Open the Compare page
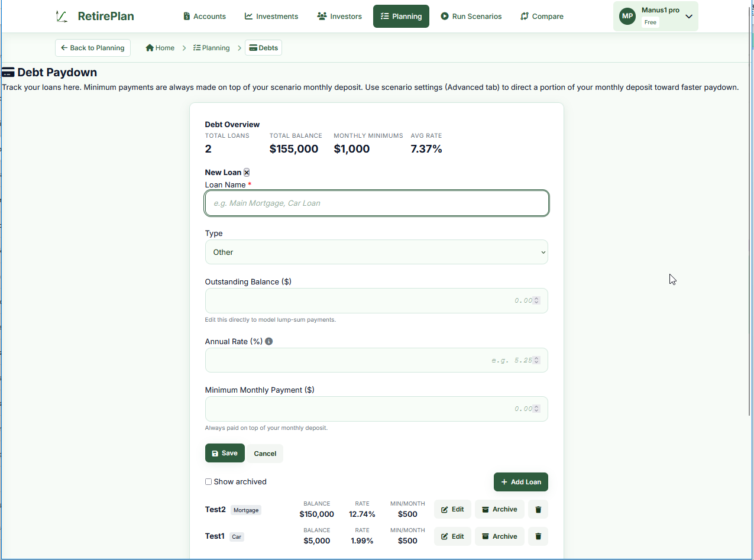This screenshot has width=754, height=560. [542, 17]
